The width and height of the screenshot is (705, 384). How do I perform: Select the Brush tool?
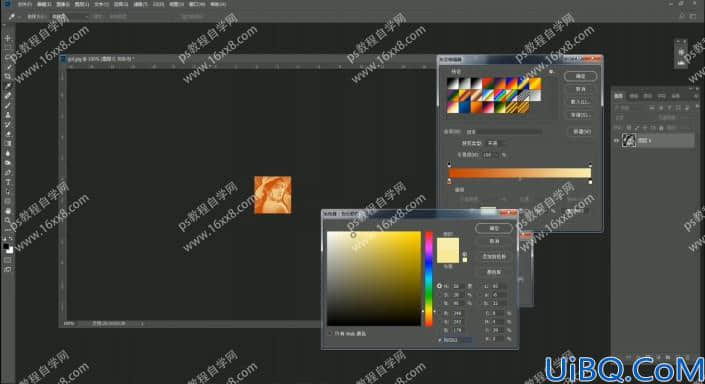pyautogui.click(x=8, y=105)
